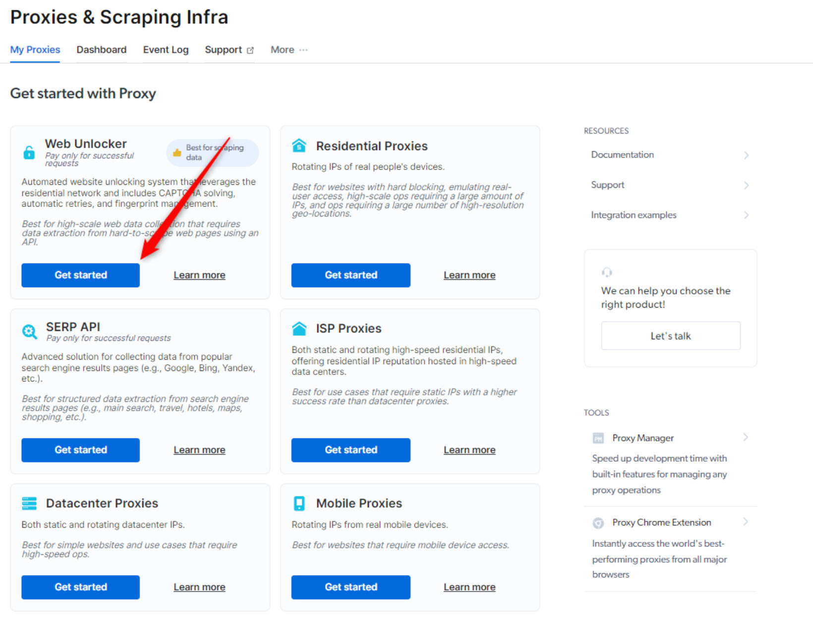Click the Residential Proxies card title
813x644 pixels.
[x=372, y=146]
